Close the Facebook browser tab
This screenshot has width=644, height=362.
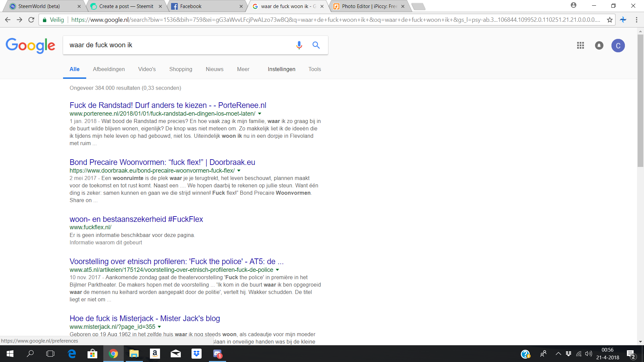click(x=241, y=6)
